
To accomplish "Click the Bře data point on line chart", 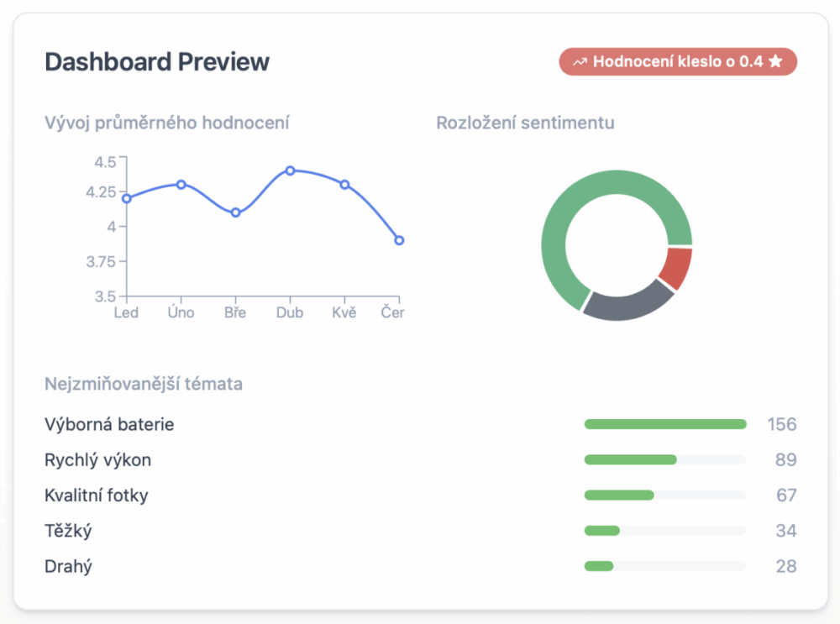I will tap(235, 212).
